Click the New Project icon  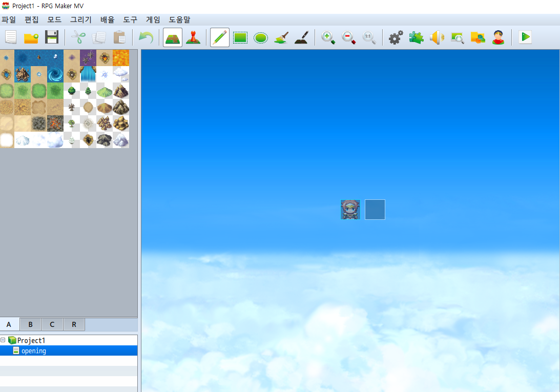pos(11,37)
